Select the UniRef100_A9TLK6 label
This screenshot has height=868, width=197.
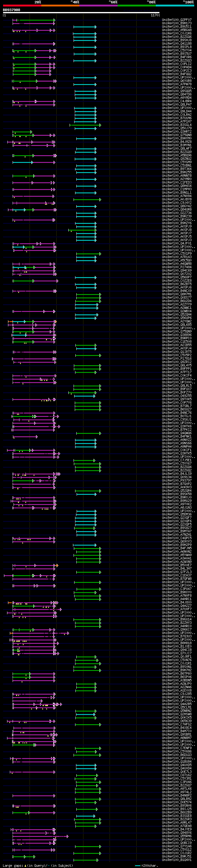pyautogui.click(x=177, y=789)
